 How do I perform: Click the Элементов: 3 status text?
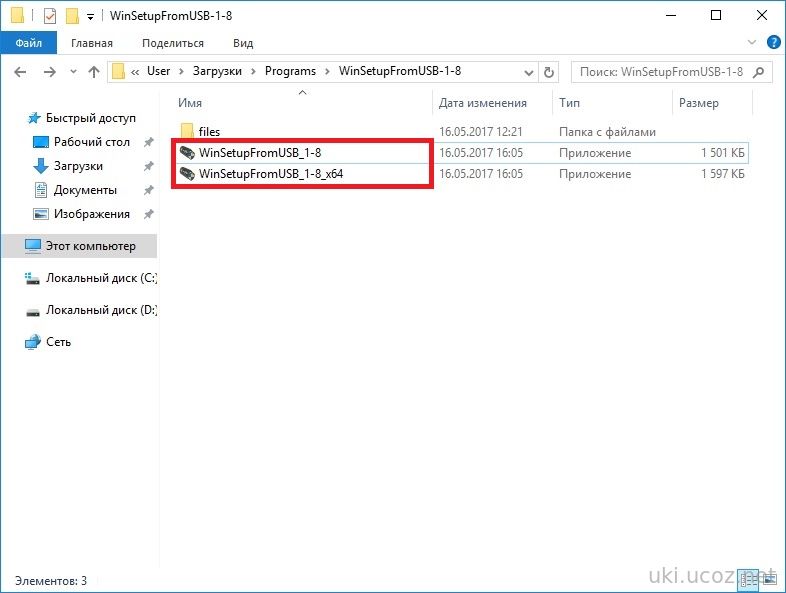51,580
